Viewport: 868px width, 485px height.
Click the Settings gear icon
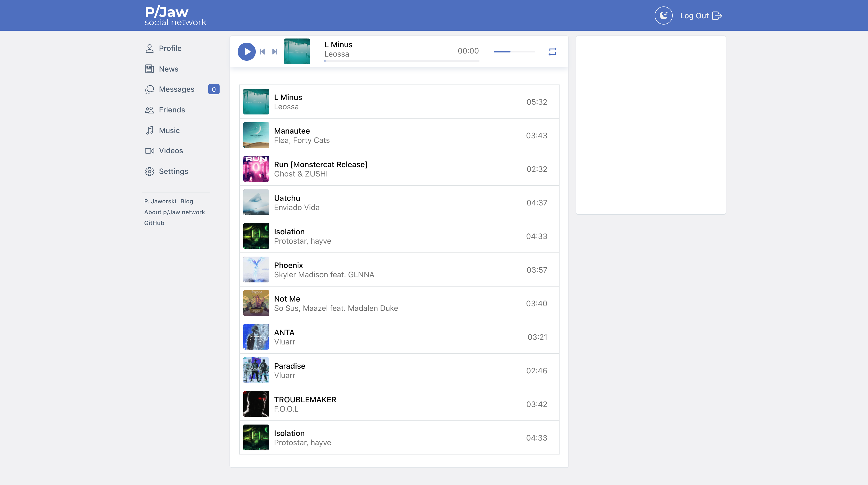[149, 171]
